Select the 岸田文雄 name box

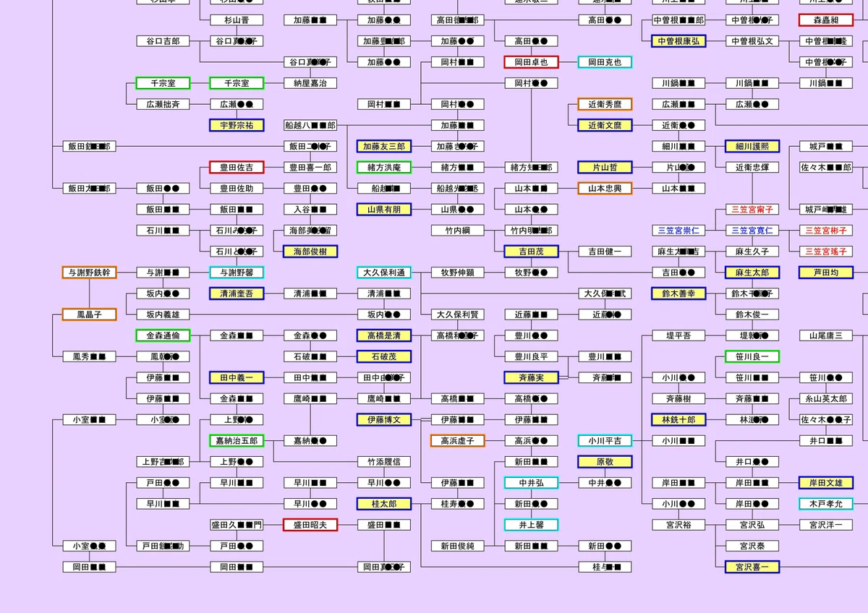pos(825,482)
